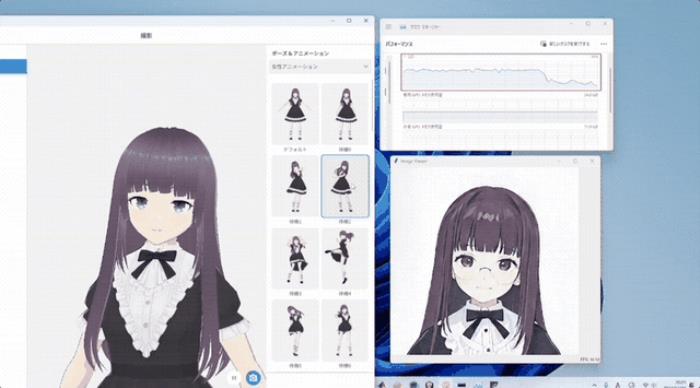Select the blue highlighted sidebar item in VRoid
Screen dimensions: 700x388
(13, 67)
